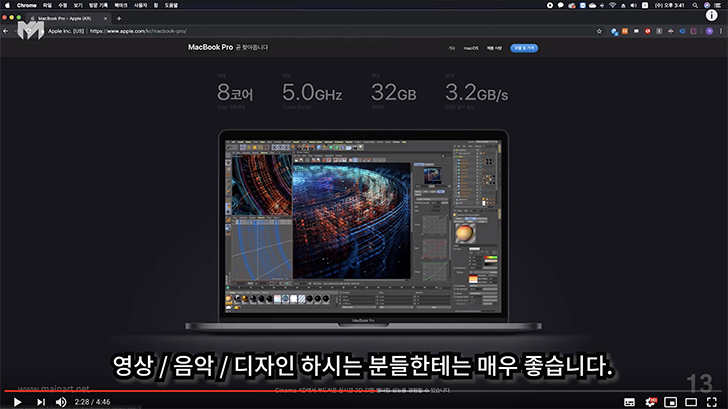This screenshot has width=728, height=409.
Task: Click the MacBook Pro page title
Action: pos(210,47)
